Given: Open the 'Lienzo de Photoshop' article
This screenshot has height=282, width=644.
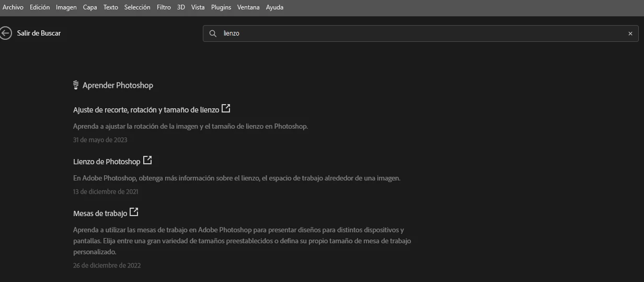Looking at the screenshot, I should [x=107, y=162].
